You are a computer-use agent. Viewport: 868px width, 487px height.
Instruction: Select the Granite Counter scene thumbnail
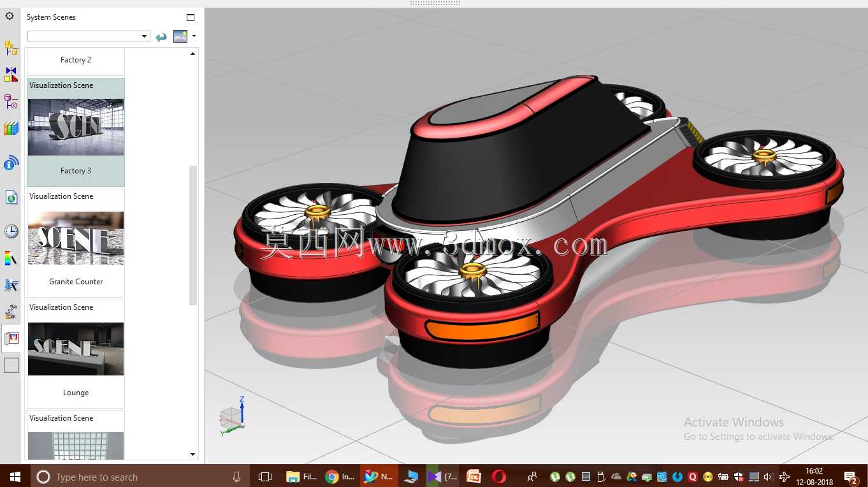76,238
